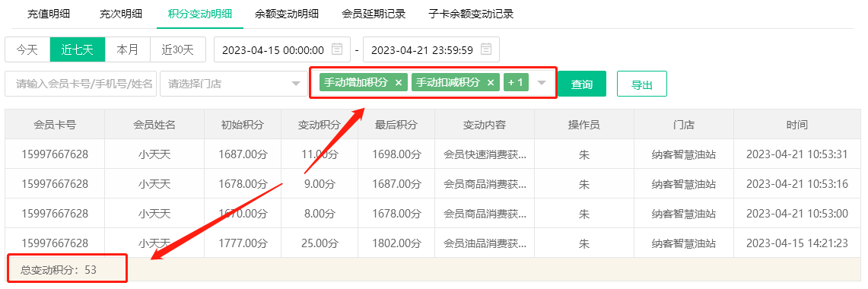
Task: Select the 会员油品消费获... cell
Action: point(485,243)
